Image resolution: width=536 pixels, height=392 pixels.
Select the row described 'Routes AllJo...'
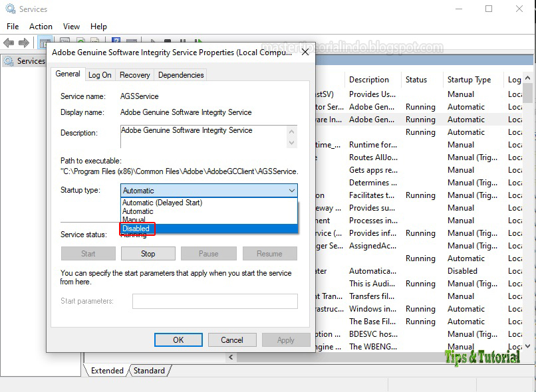point(419,157)
